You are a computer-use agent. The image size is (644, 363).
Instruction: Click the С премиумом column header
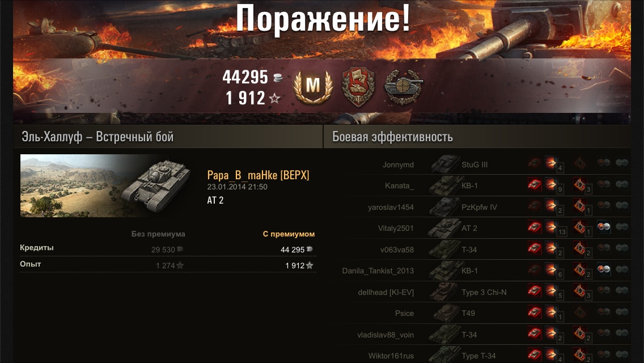tap(289, 234)
